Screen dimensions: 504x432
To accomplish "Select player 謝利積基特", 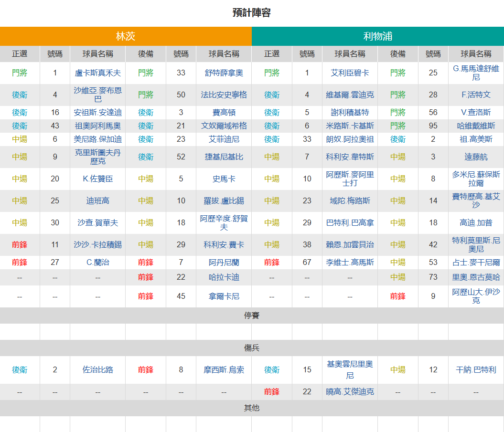I will point(350,113).
